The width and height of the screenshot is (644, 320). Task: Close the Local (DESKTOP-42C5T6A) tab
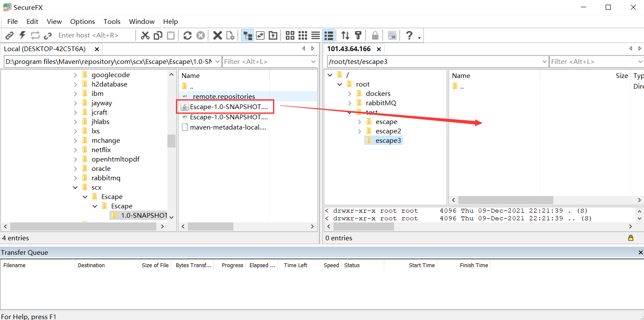[97, 49]
